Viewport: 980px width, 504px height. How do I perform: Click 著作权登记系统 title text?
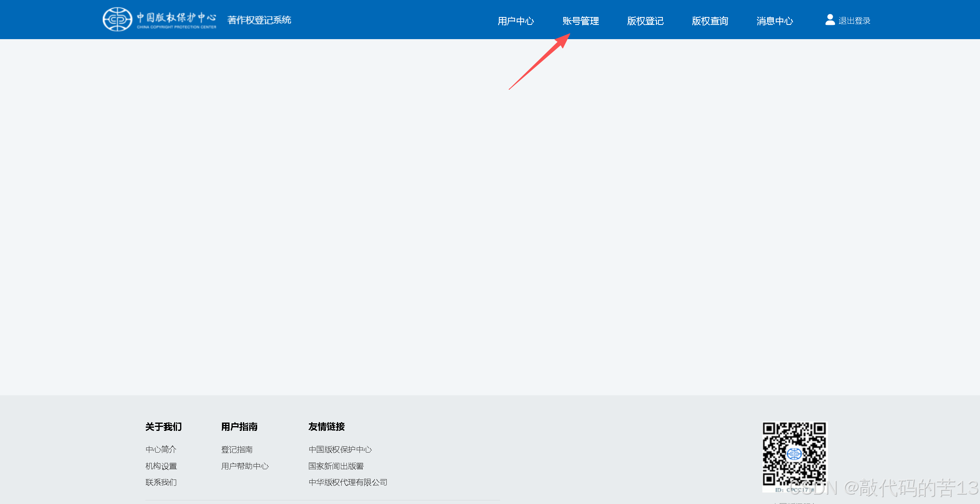[x=259, y=20]
